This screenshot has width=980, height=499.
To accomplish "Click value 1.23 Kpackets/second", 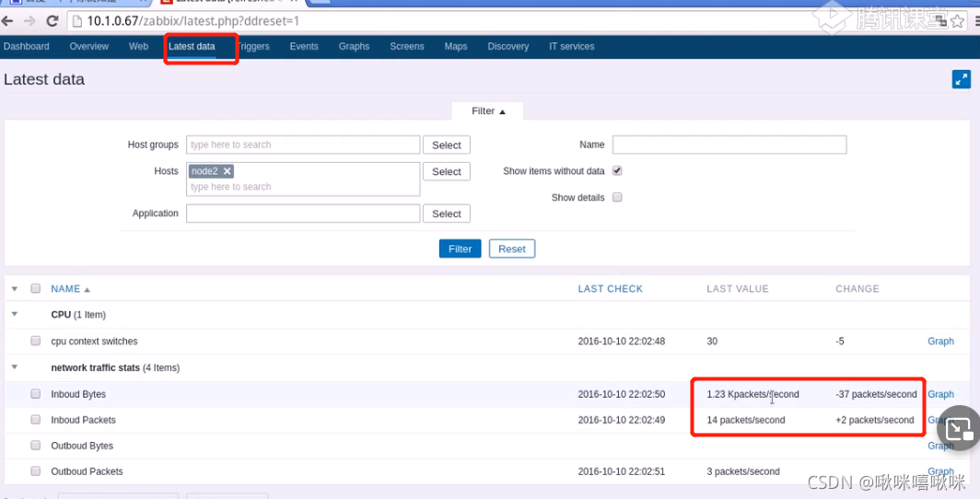I will pos(752,394).
